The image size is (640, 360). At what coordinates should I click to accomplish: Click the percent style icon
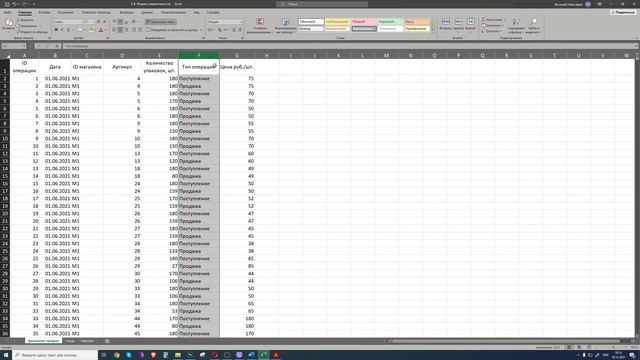[219, 30]
